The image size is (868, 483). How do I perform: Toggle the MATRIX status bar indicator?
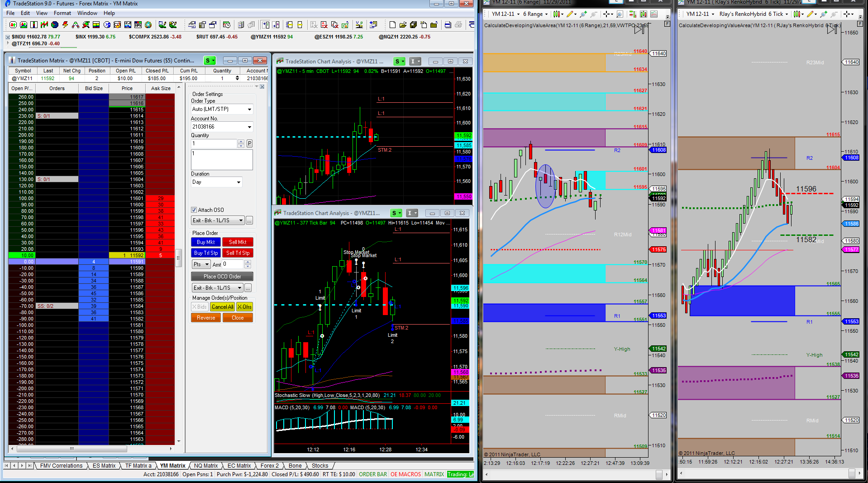point(434,474)
